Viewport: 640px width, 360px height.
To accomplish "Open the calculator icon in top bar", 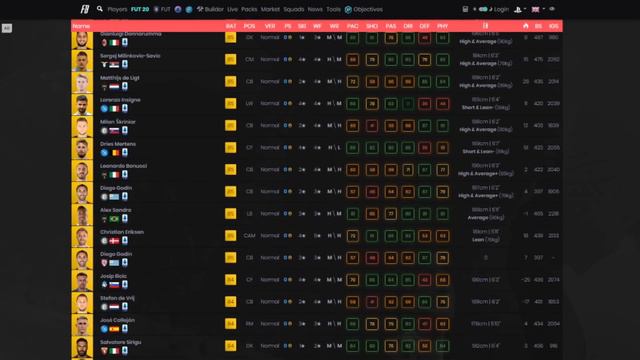I will pyautogui.click(x=465, y=9).
